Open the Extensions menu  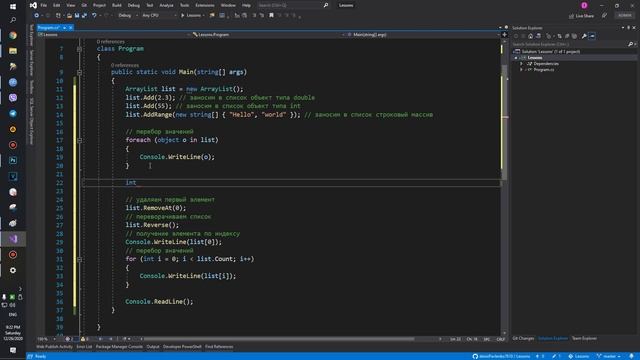pyautogui.click(x=204, y=5)
